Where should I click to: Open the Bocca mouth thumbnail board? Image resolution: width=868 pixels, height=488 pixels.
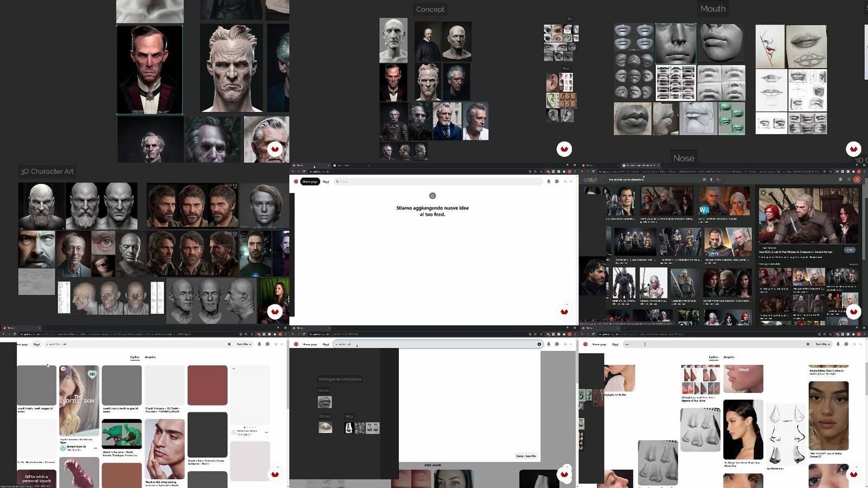click(324, 402)
